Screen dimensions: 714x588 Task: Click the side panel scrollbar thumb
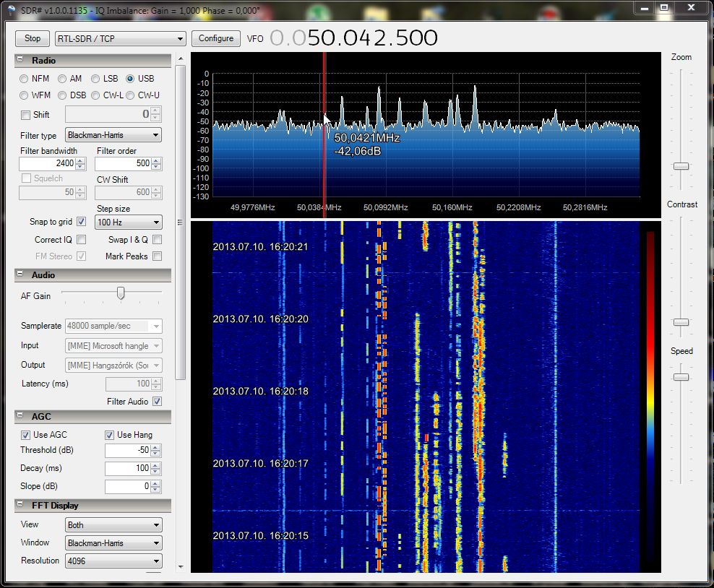[181, 222]
